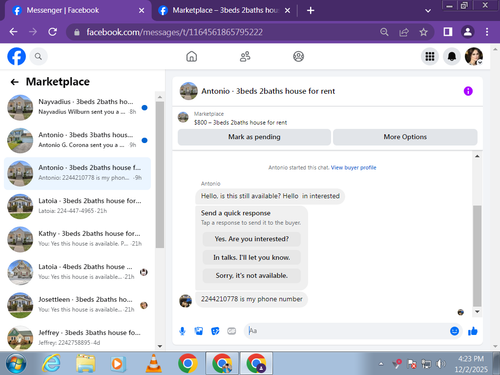Send quick response Yes. Are you interested?
Viewport: 500px width, 375px height.
(x=252, y=239)
